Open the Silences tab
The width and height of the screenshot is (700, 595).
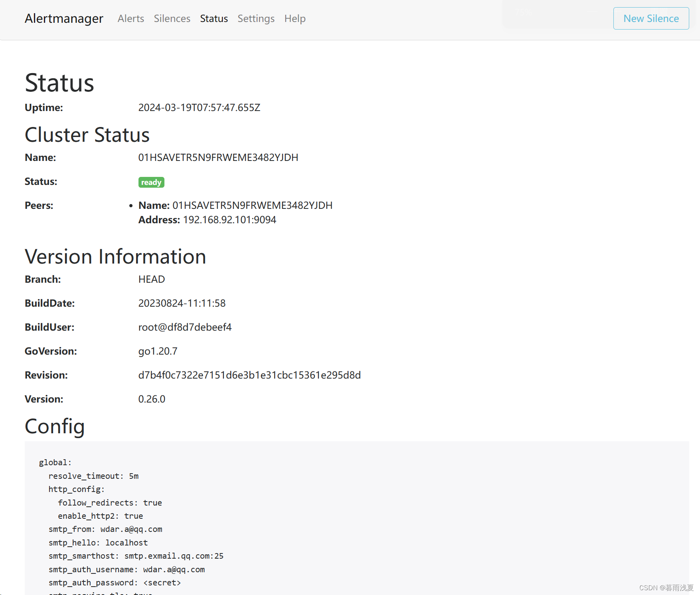point(172,18)
